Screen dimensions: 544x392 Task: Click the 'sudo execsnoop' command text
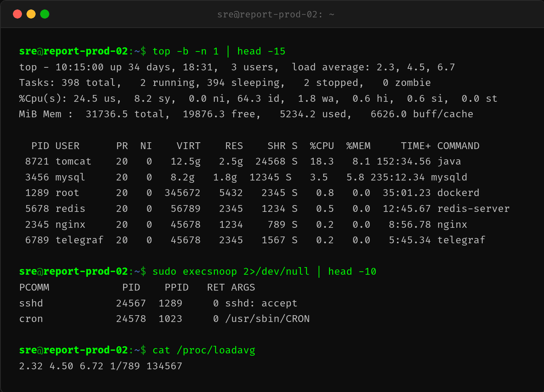click(x=195, y=272)
